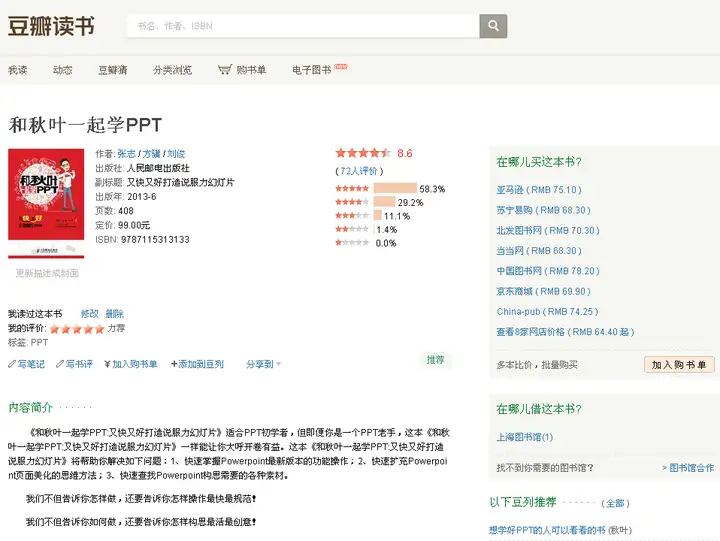Screen dimensions: 720x541
Task: Focus the book search input field
Action: coord(303,26)
